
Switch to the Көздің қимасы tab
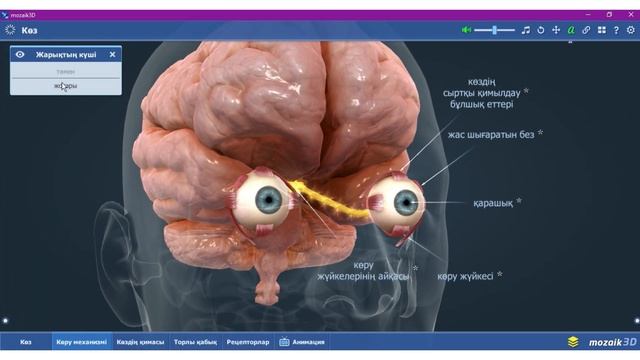[x=140, y=342]
